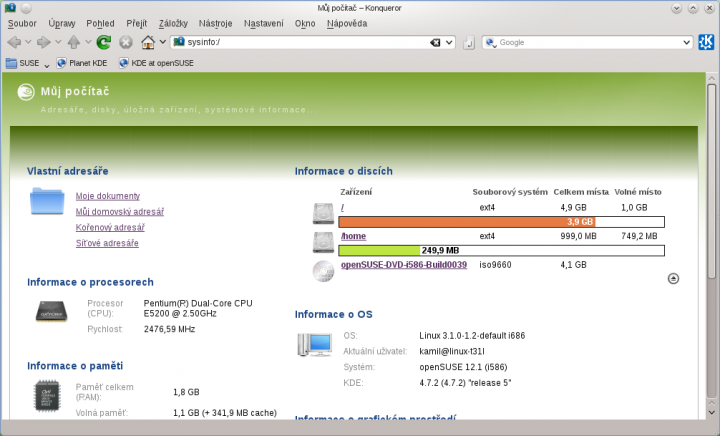Viewport: 720px width, 436px height.
Task: Click the Stop loading icon
Action: [x=126, y=43]
